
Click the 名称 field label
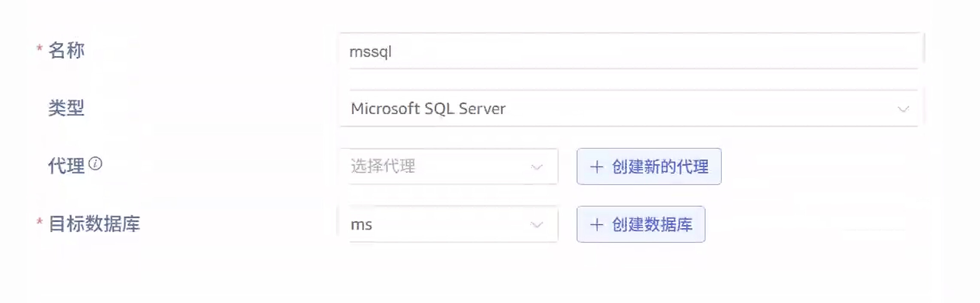[67, 51]
